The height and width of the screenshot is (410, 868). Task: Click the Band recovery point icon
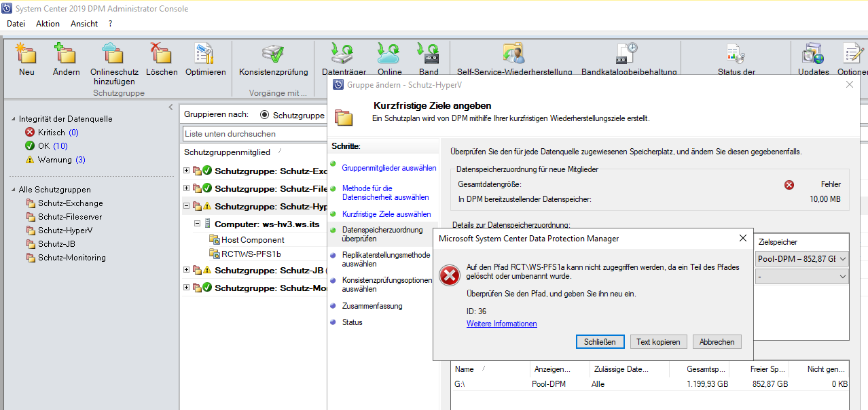[x=429, y=54]
